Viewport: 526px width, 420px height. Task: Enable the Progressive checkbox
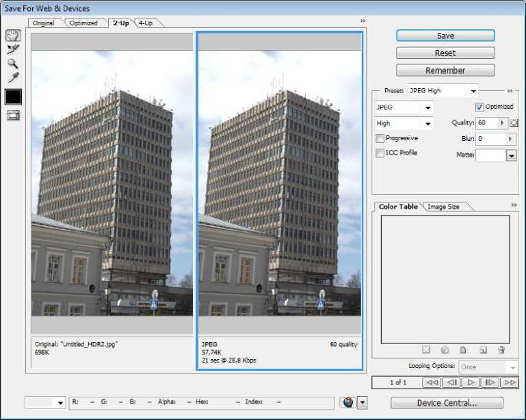coord(380,138)
